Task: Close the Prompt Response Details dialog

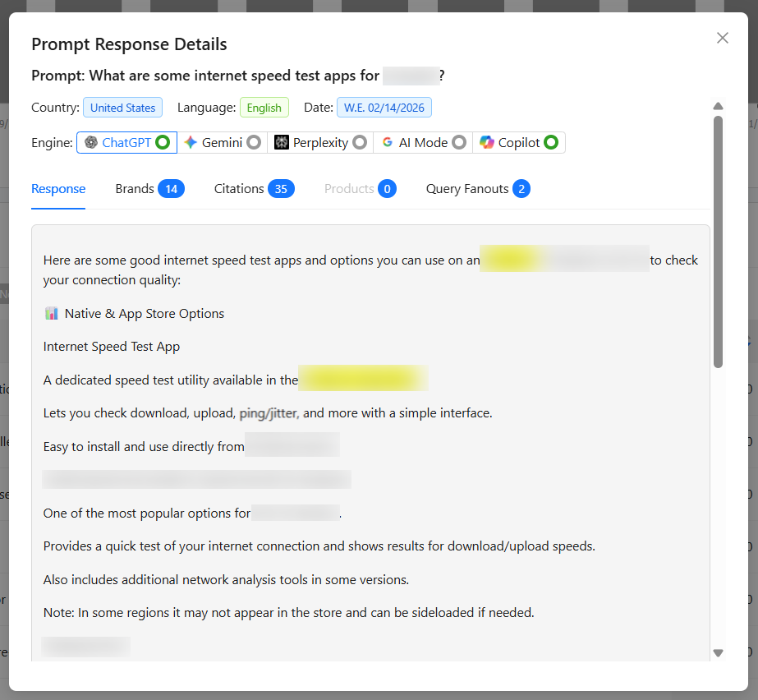Action: [723, 38]
